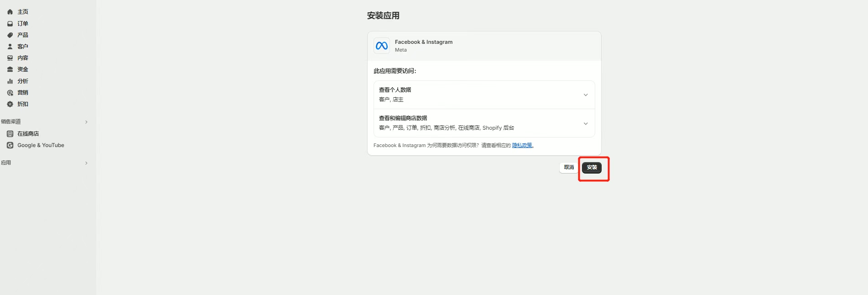The height and width of the screenshot is (295, 868).
Task: Expand 查看和编辑商店数据 permission chevron
Action: [x=586, y=124]
